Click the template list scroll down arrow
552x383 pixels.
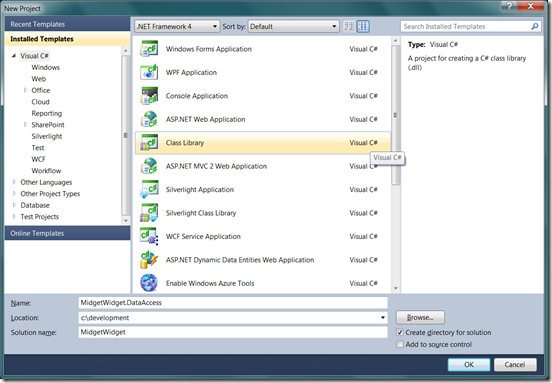click(x=396, y=288)
